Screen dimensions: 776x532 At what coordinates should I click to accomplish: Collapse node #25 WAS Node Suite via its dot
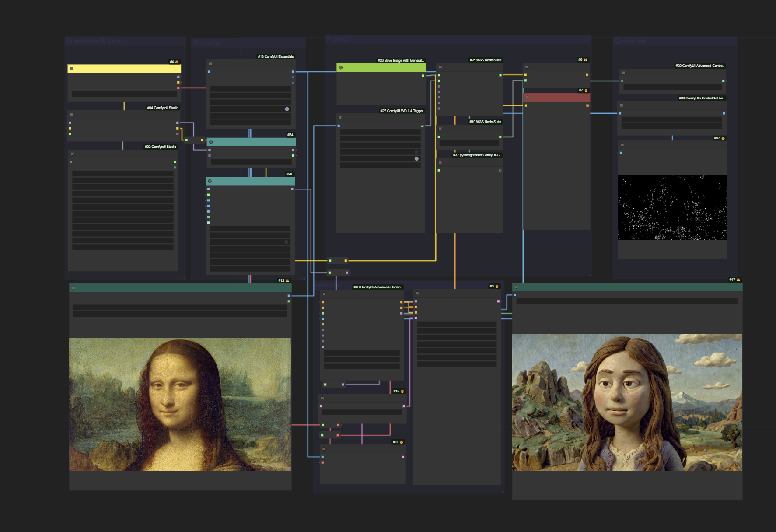tap(440, 67)
